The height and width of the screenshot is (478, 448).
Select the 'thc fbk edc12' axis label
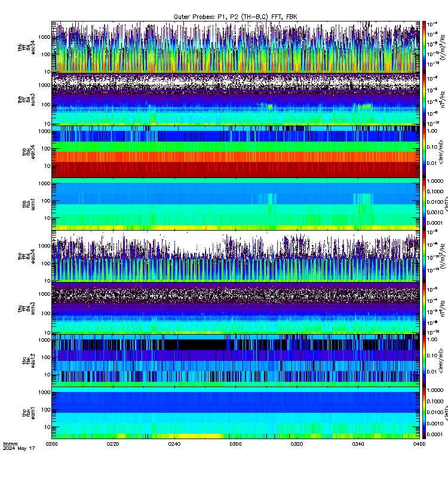coord(29,360)
